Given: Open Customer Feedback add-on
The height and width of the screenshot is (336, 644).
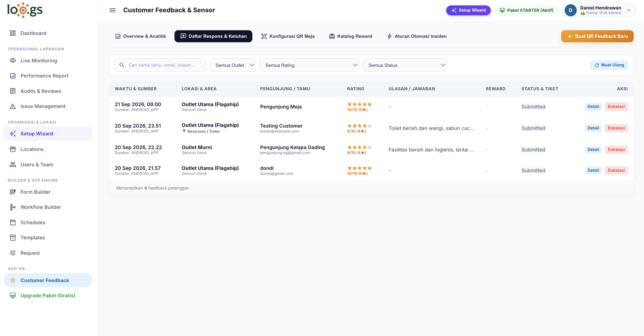Looking at the screenshot, I should (48, 280).
